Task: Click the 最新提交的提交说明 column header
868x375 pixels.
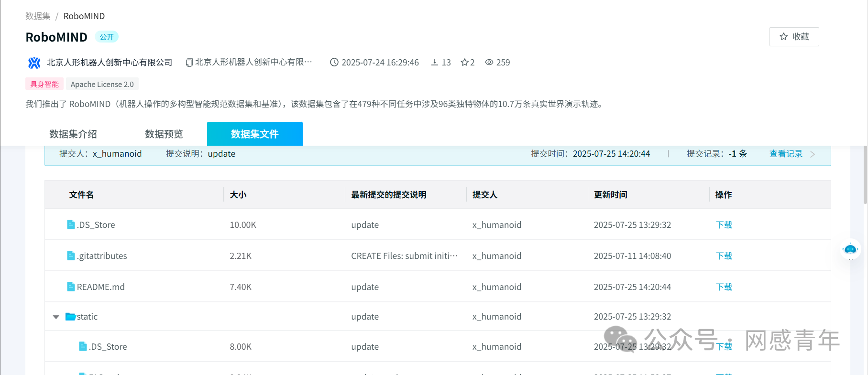Action: [x=389, y=194]
